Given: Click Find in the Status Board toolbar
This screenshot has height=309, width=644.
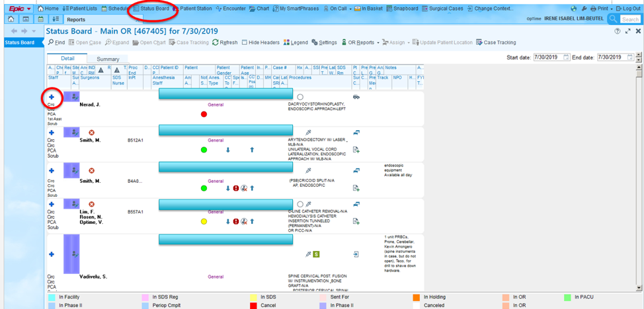Looking at the screenshot, I should point(57,42).
